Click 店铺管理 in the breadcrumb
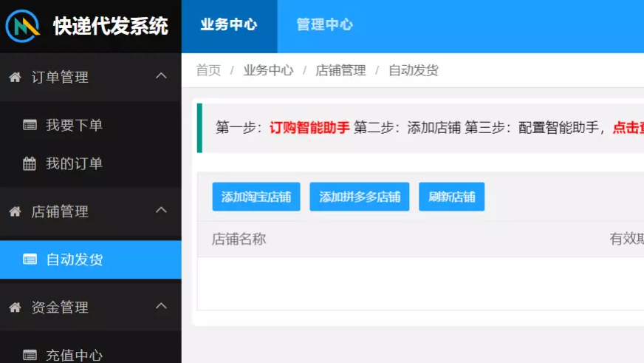644x363 pixels. 340,70
